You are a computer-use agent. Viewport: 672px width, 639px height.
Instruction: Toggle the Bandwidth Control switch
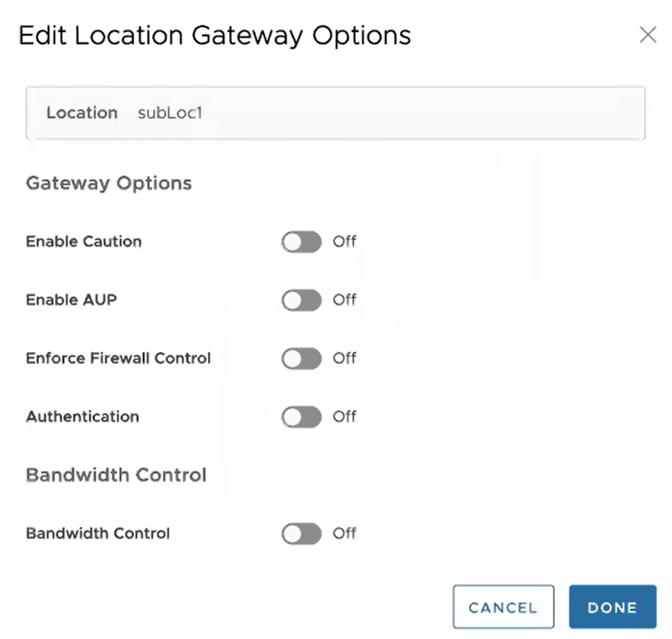point(301,534)
